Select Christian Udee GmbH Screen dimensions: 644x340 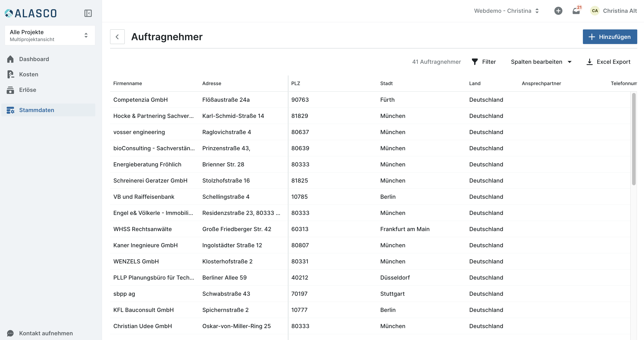(x=142, y=326)
